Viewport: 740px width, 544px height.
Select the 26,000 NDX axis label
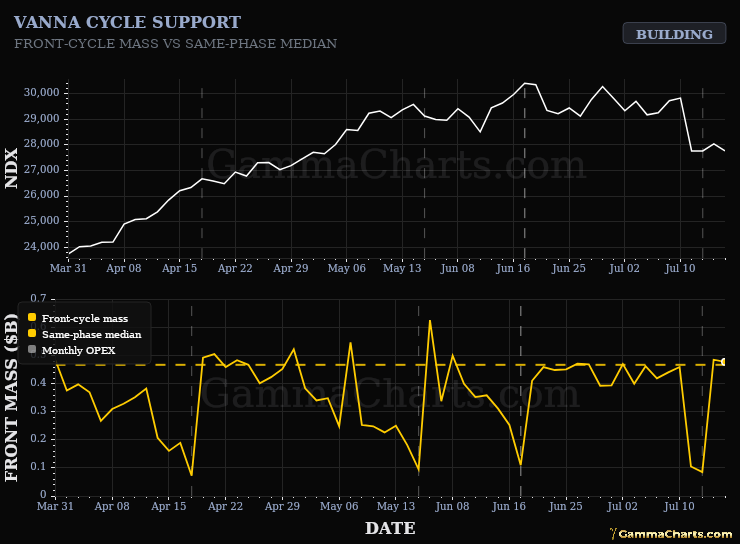(42, 195)
